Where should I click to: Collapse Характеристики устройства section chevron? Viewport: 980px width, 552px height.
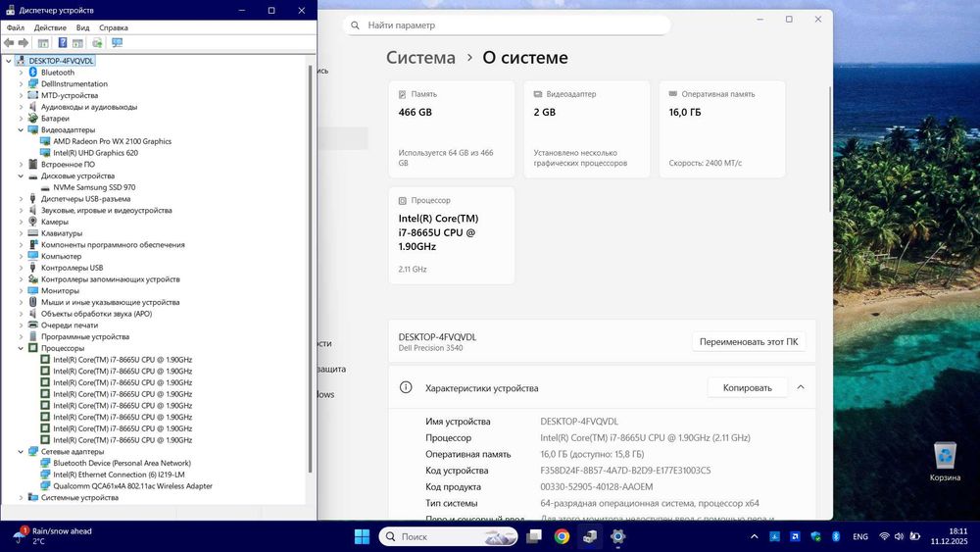point(801,387)
